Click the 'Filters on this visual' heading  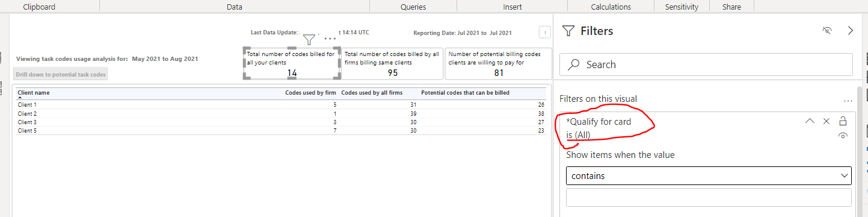coord(598,99)
